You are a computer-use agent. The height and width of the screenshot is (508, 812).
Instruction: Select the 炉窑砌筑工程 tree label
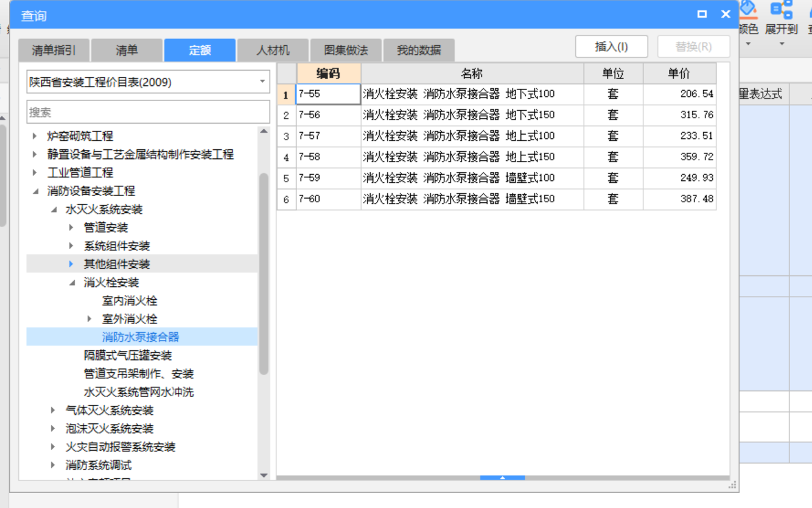click(80, 136)
